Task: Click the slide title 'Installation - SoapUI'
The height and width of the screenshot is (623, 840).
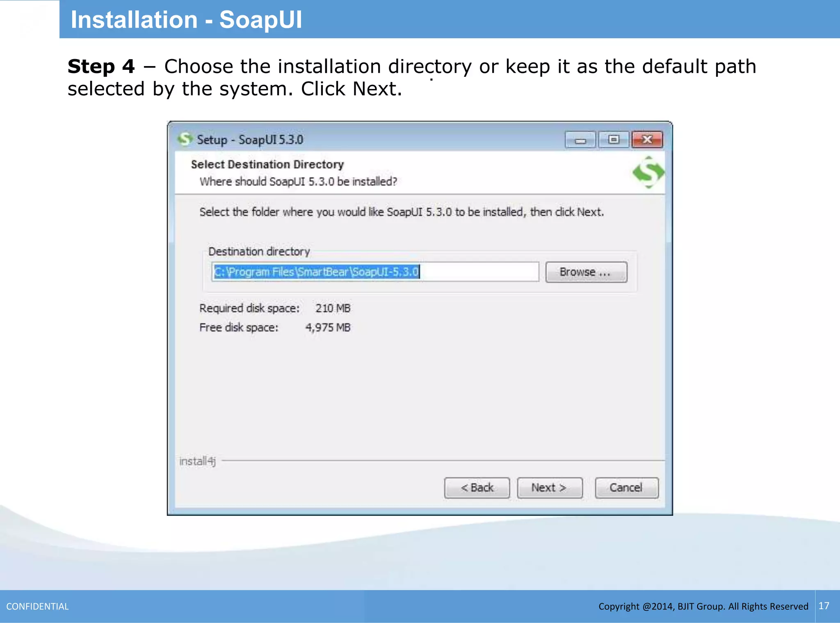Action: (186, 20)
